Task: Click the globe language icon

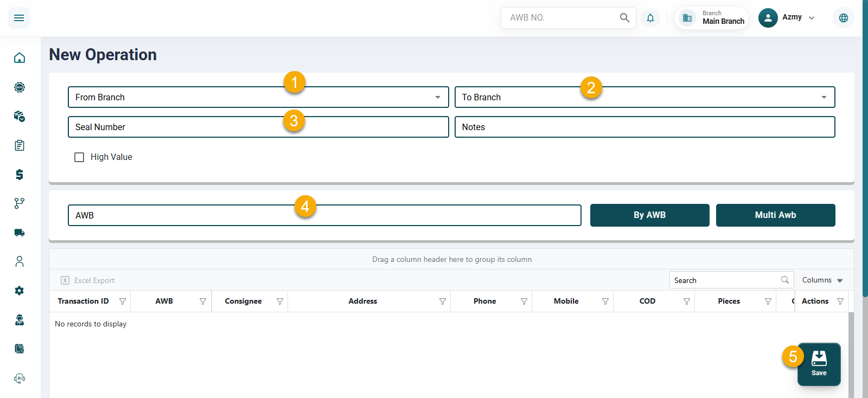Action: [x=843, y=18]
